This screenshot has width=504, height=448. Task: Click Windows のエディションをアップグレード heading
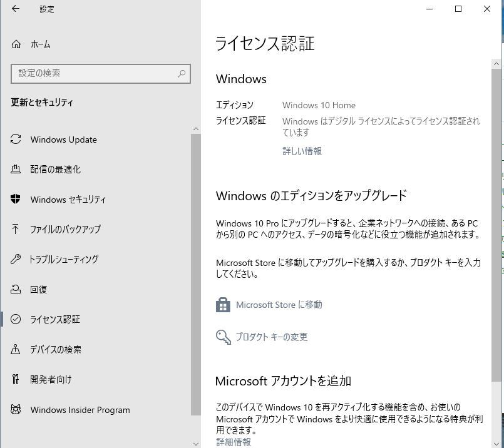pos(311,196)
